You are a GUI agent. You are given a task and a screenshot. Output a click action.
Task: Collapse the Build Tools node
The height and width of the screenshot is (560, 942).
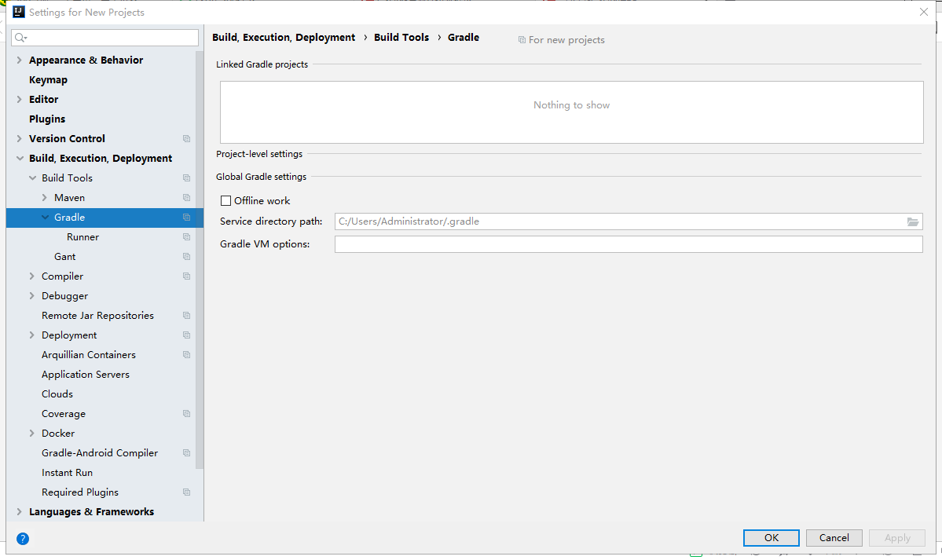coord(32,178)
